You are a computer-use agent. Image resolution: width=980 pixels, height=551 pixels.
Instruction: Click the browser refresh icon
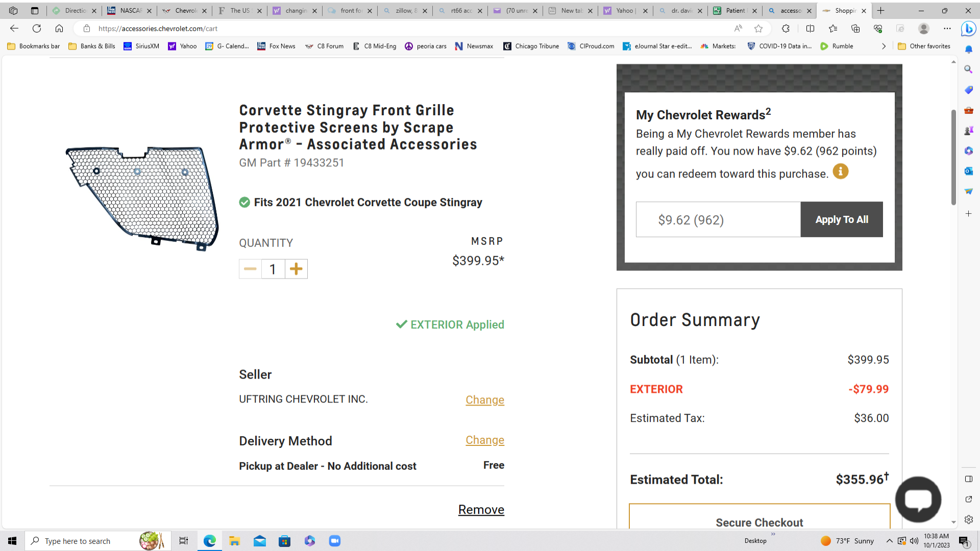[x=37, y=29]
